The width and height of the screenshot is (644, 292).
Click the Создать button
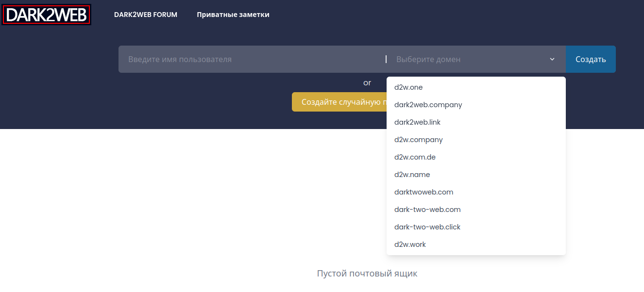(x=591, y=59)
